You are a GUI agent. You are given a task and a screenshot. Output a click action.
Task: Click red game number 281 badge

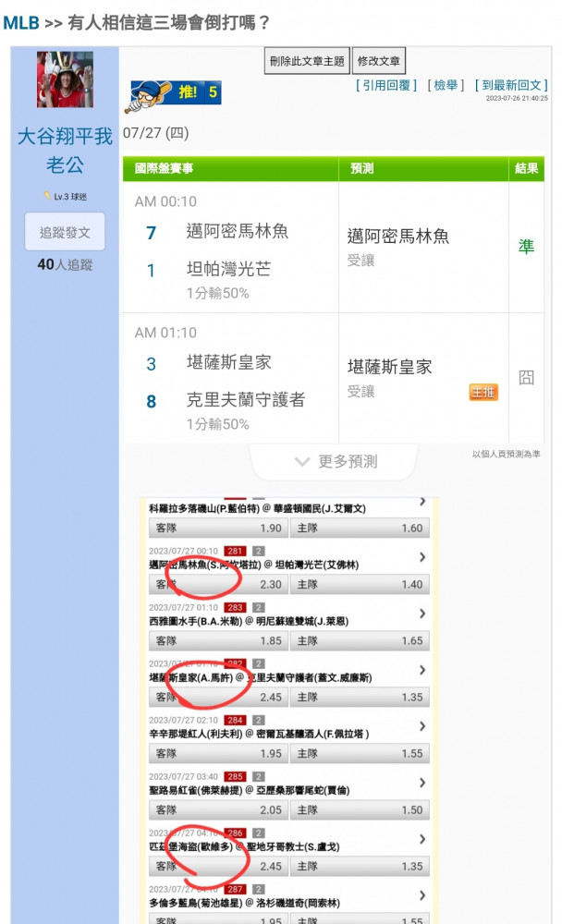[x=236, y=551]
